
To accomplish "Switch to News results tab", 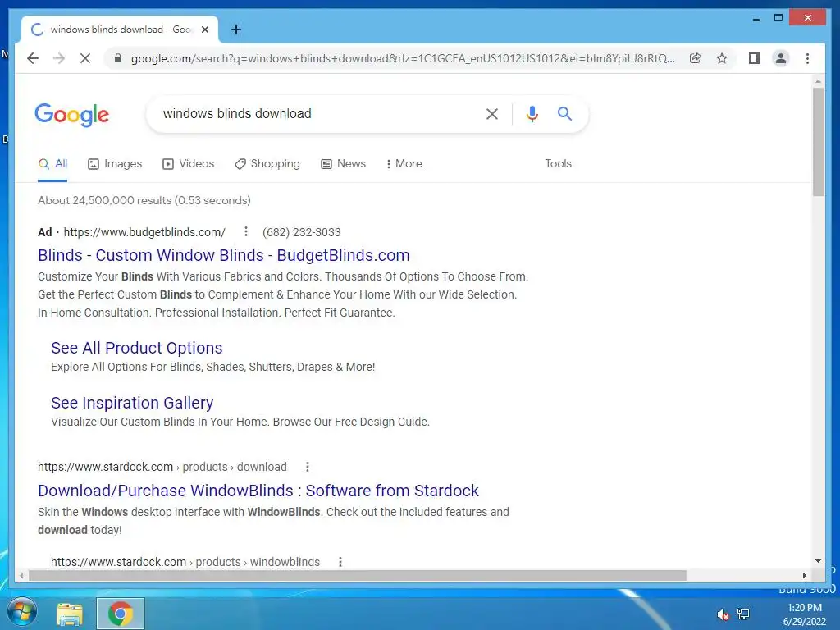I will point(344,163).
